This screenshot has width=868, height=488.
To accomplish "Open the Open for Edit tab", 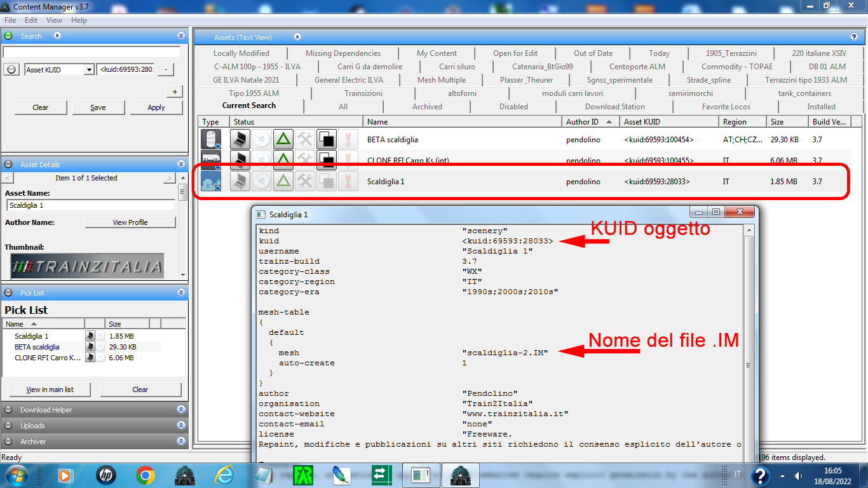I will point(515,53).
